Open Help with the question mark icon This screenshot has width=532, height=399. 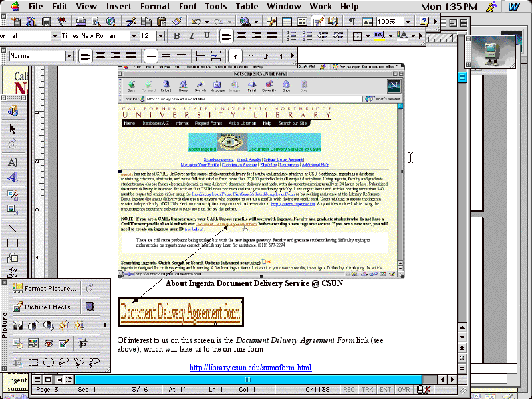point(424,22)
